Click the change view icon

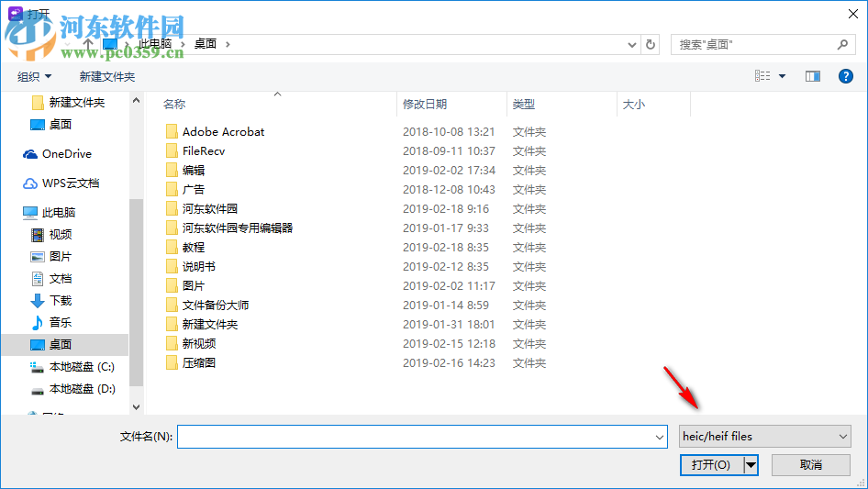[x=762, y=76]
